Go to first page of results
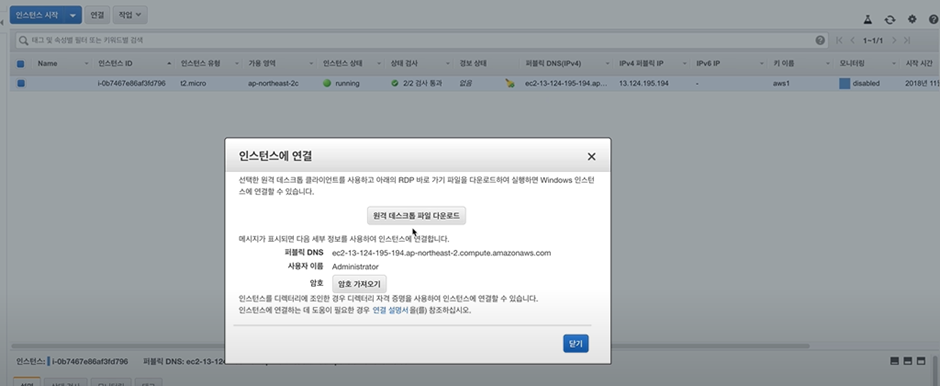 839,40
